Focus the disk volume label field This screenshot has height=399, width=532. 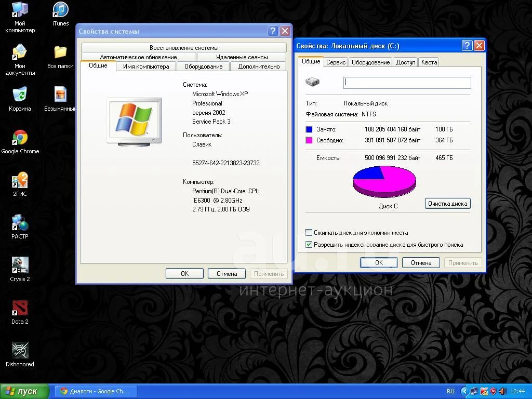pyautogui.click(x=407, y=83)
